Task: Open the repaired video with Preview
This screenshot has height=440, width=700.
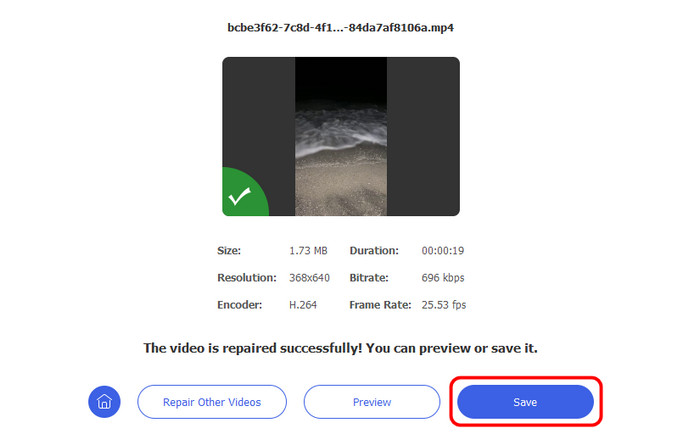Action: [372, 402]
